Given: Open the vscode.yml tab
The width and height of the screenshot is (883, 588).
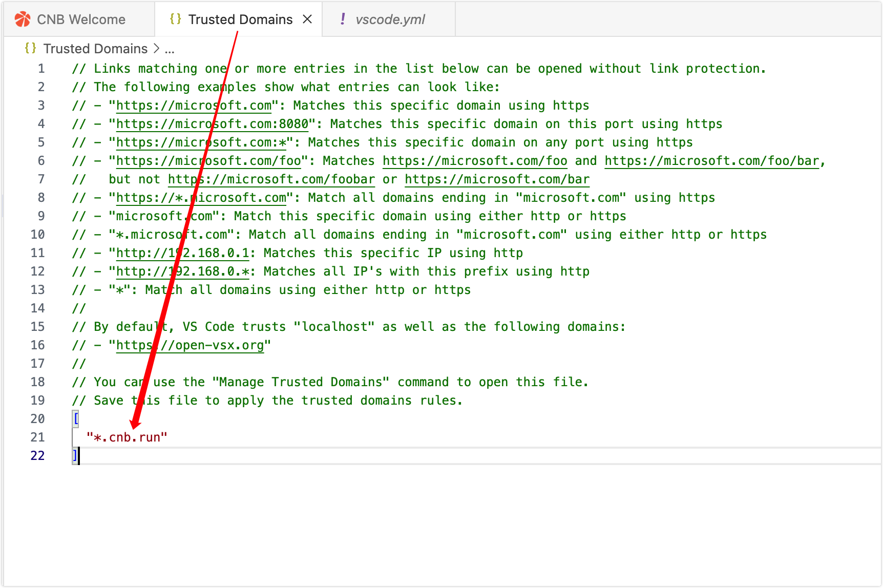Looking at the screenshot, I should click(x=390, y=19).
